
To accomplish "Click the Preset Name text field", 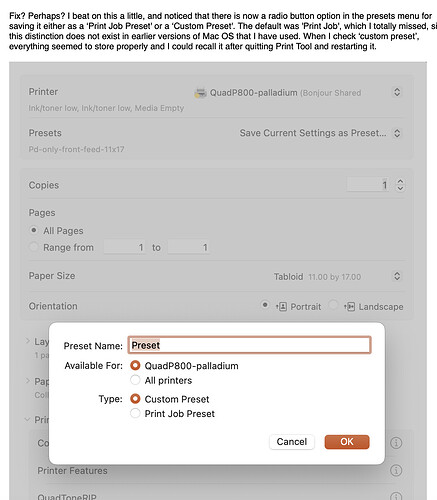I will point(249,345).
